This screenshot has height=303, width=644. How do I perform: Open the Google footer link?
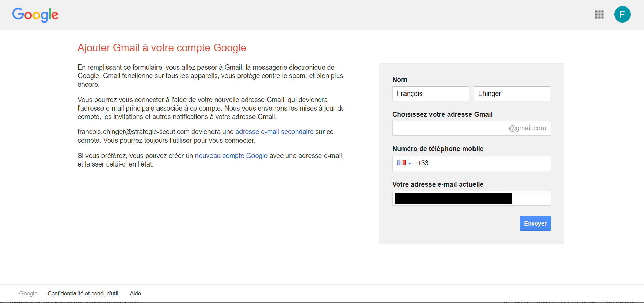pyautogui.click(x=28, y=293)
